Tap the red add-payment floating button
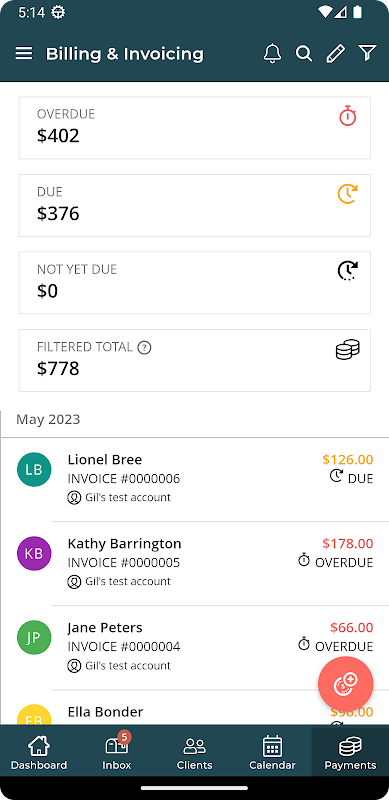The height and width of the screenshot is (800, 389). coord(346,684)
